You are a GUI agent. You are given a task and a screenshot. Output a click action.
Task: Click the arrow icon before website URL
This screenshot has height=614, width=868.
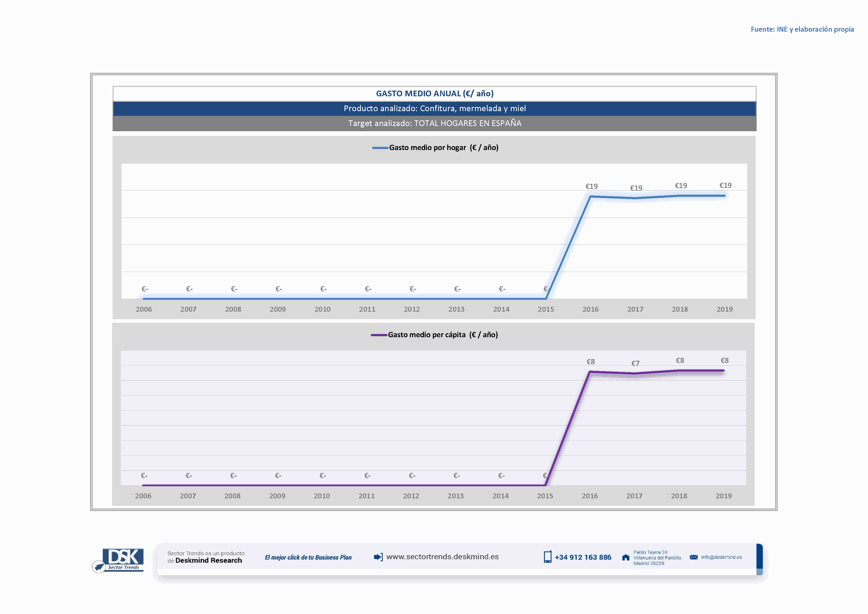(x=378, y=557)
